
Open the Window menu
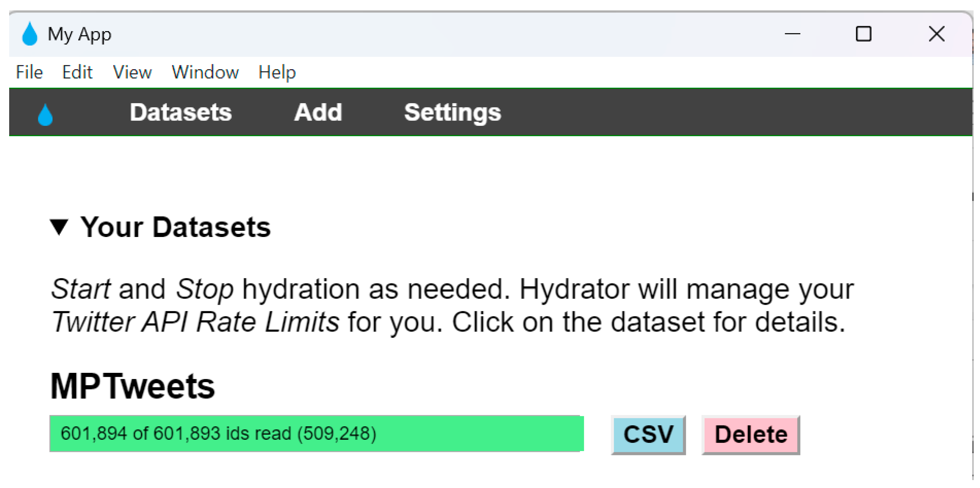[206, 72]
